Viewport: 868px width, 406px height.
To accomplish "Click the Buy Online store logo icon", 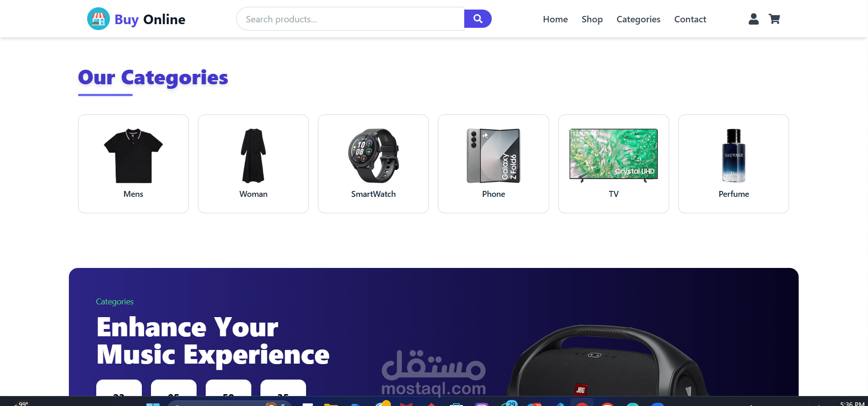I will tap(99, 19).
